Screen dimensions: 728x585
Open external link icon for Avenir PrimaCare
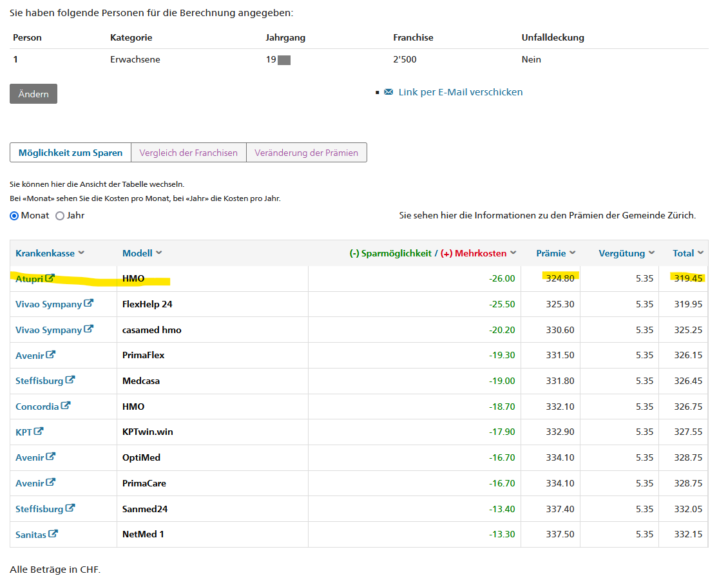[51, 483]
